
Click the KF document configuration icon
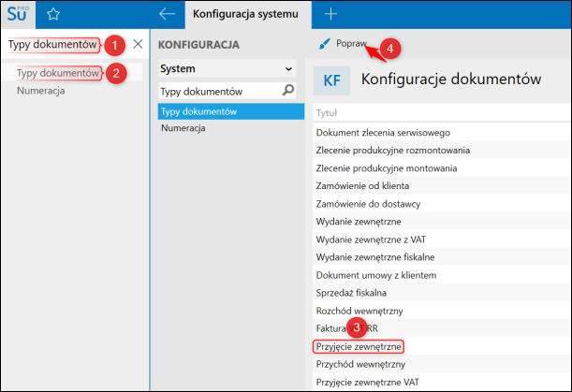(x=331, y=80)
